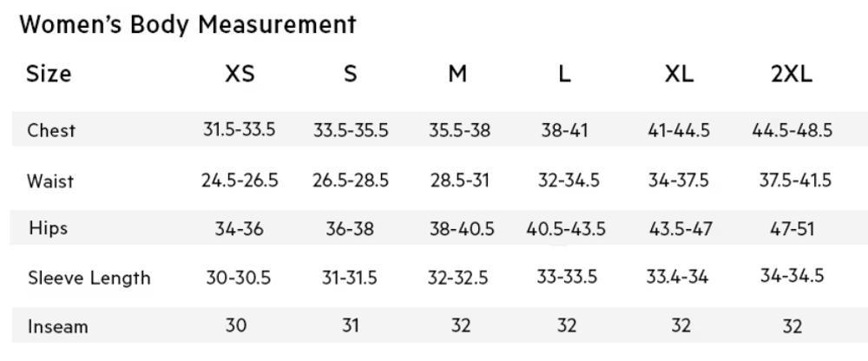Click waist value 26.5-28.5 for size S
This screenshot has height=361, width=868.
click(351, 181)
